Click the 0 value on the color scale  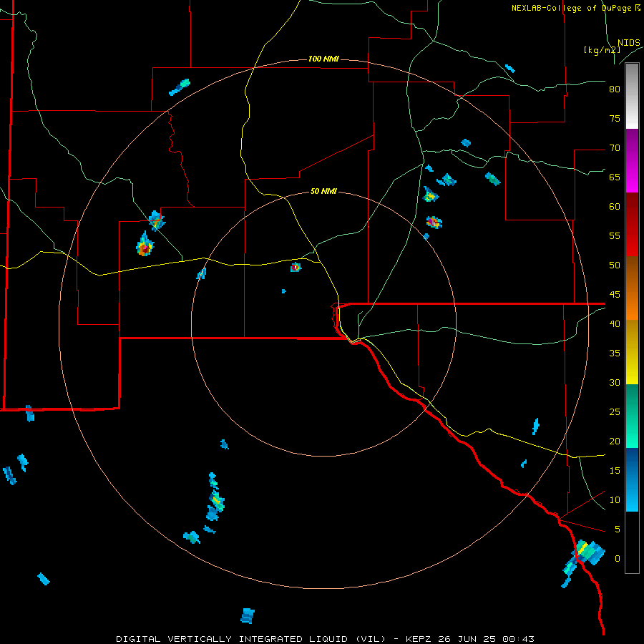(x=618, y=559)
